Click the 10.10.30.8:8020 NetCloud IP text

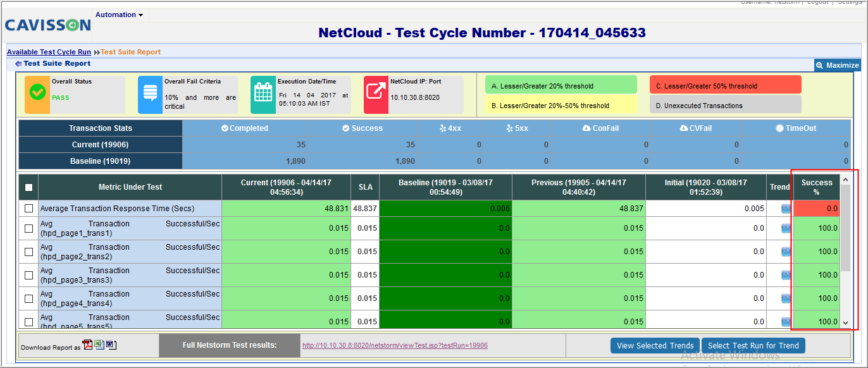click(415, 98)
